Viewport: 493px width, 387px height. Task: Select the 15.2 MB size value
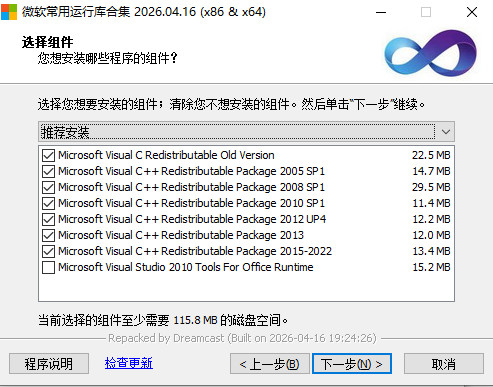(x=431, y=267)
